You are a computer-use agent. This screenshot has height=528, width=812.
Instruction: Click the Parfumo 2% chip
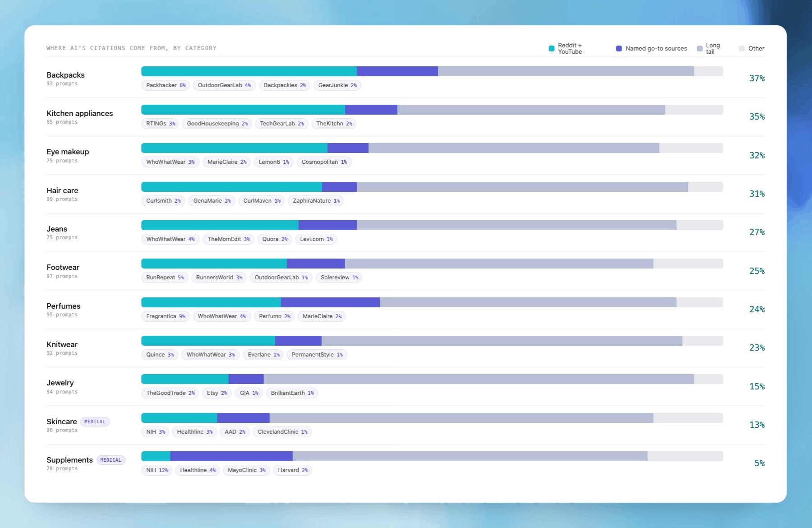coord(274,316)
